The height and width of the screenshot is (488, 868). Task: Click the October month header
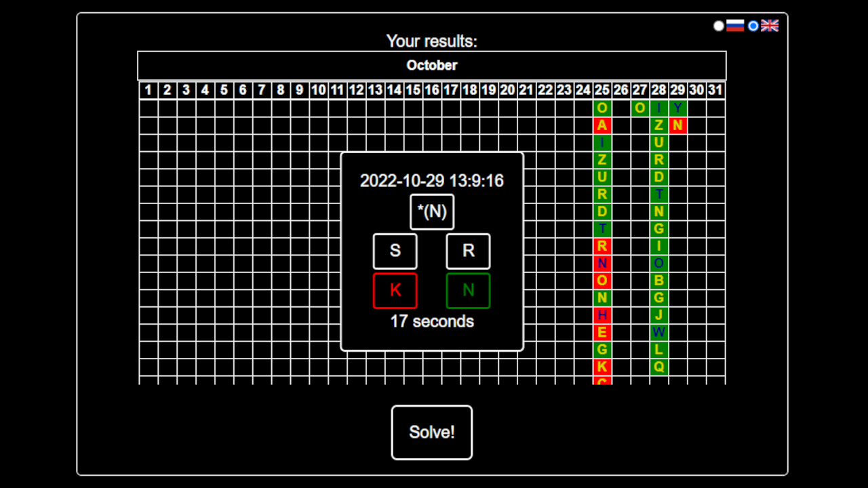432,65
